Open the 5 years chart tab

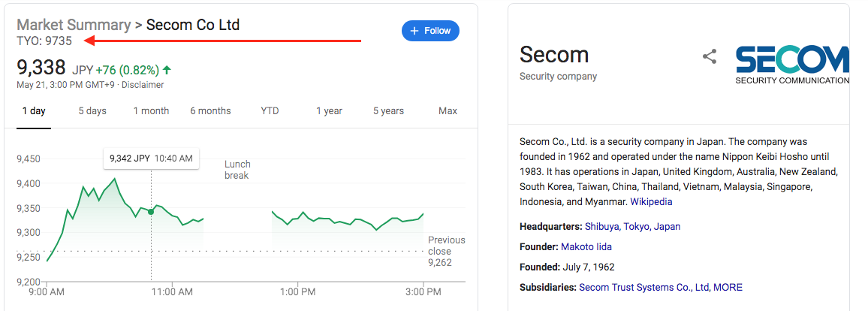[389, 110]
